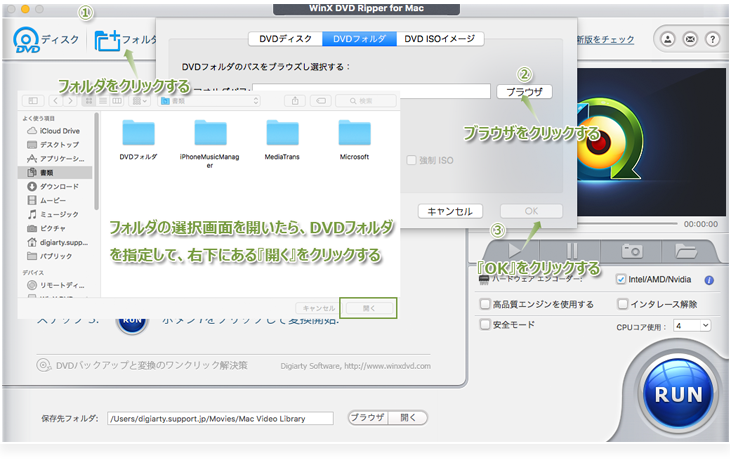The width and height of the screenshot is (730, 460).
Task: Click the blue hardware encoder info icon
Action: (709, 280)
